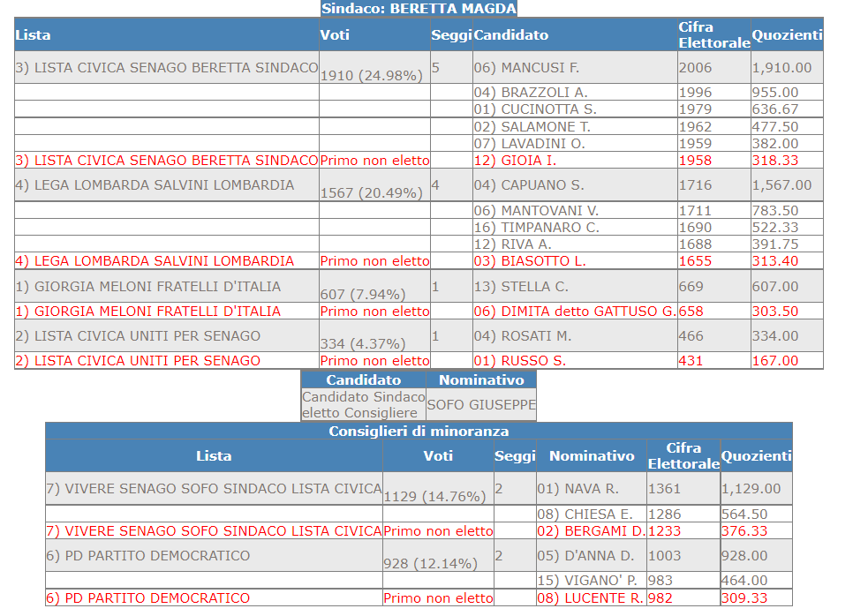
Task: Click the cifra elettorale value '2006'
Action: click(695, 67)
